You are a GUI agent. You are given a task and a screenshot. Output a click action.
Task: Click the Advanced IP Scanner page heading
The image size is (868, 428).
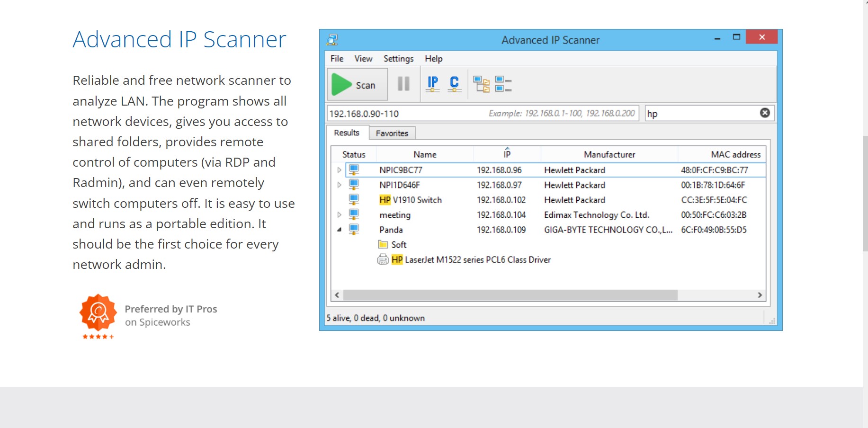pyautogui.click(x=179, y=39)
